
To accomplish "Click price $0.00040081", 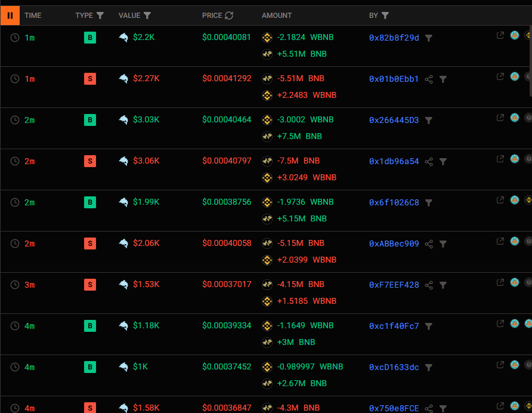I will pos(226,37).
